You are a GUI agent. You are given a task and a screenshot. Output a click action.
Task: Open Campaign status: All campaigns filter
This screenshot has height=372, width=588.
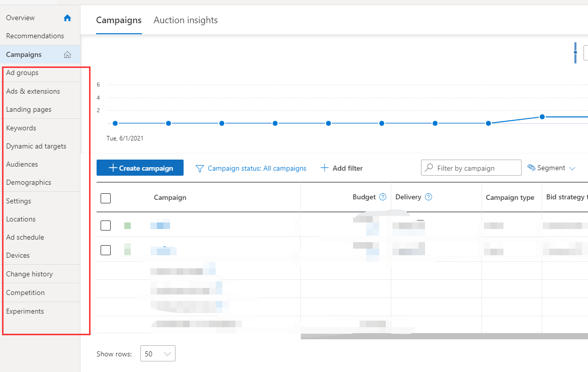coord(257,168)
